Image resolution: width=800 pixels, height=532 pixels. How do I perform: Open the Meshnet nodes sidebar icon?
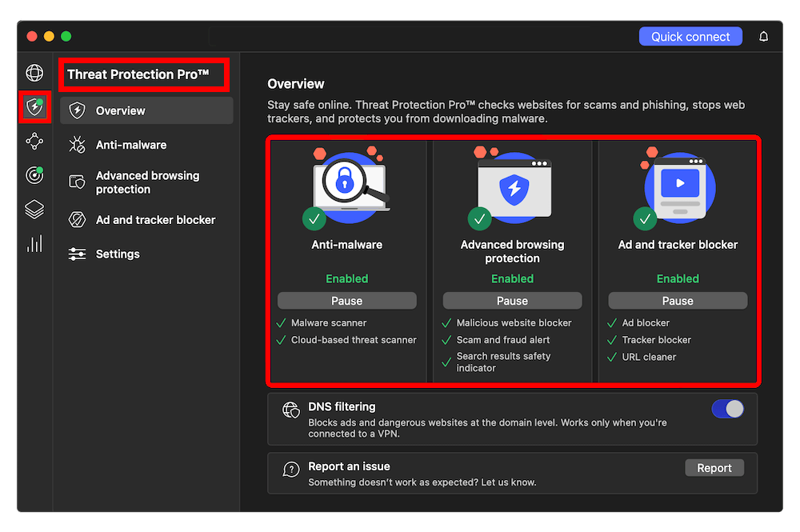pyautogui.click(x=34, y=142)
